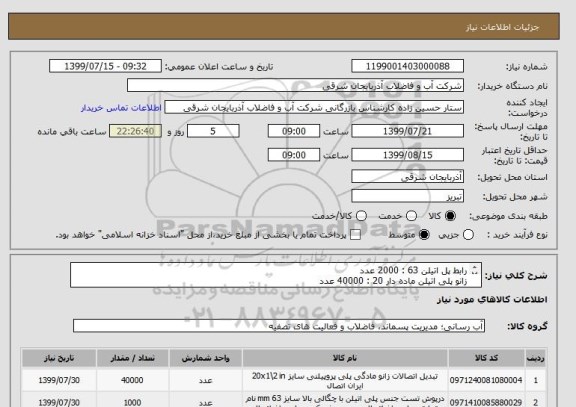Click the اطلاعات کالاهای مورد نیاز heading
The width and height of the screenshot is (576, 407).
(492, 299)
